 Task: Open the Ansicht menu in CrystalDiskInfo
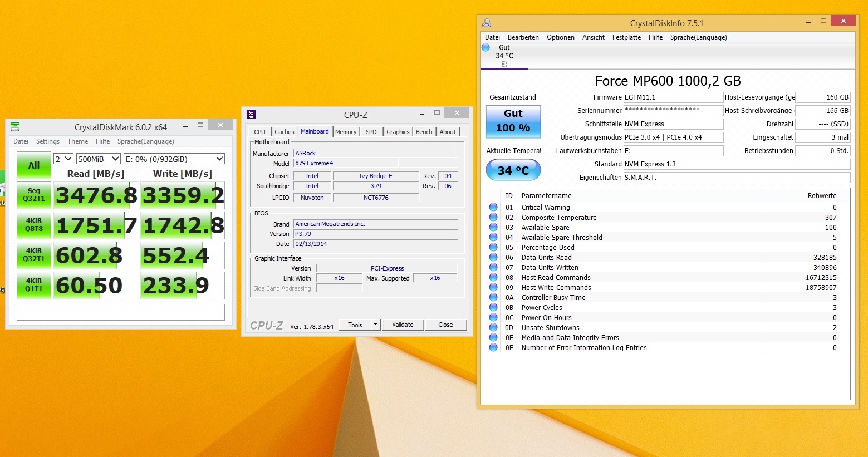(x=594, y=37)
